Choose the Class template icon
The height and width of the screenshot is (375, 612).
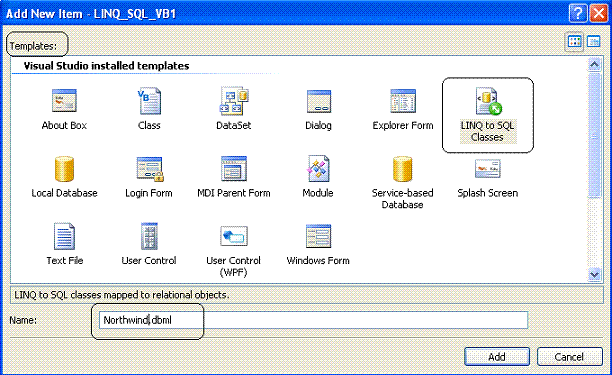tap(149, 101)
